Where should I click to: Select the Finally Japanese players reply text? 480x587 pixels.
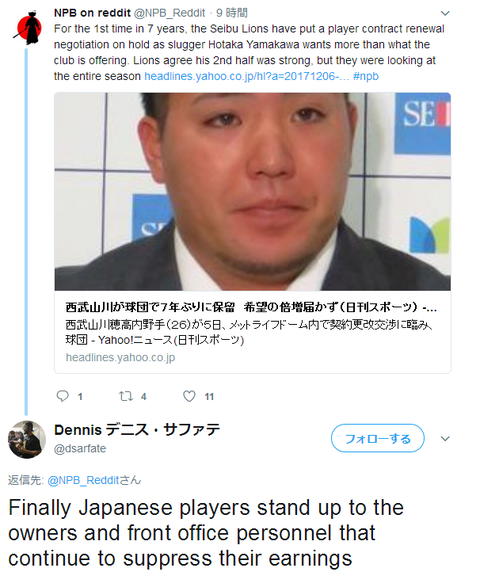tap(206, 533)
